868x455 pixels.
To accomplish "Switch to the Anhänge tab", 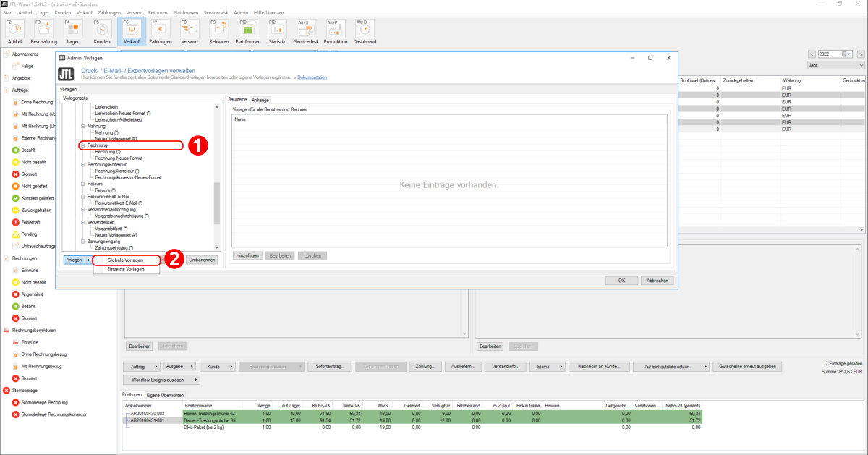I will pyautogui.click(x=260, y=100).
